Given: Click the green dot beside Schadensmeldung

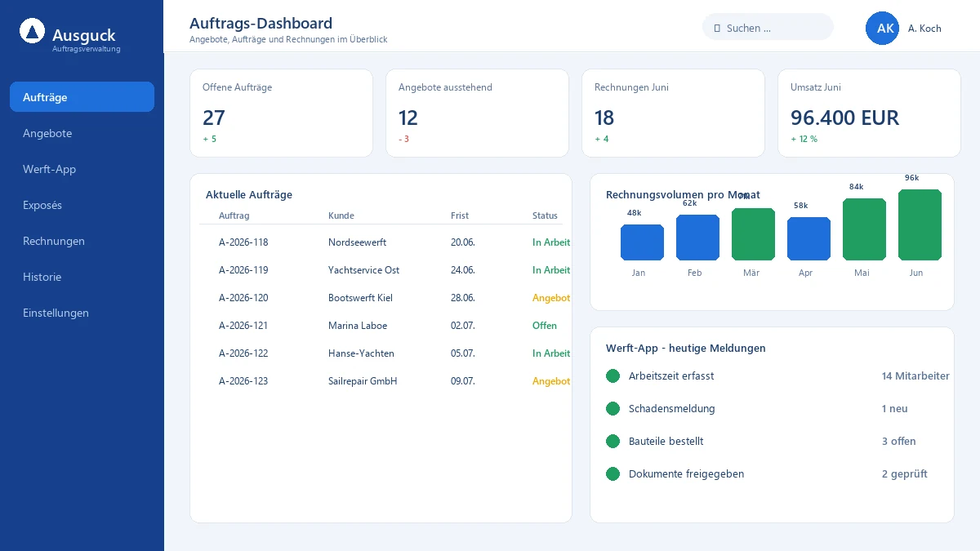Looking at the screenshot, I should pyautogui.click(x=613, y=409).
